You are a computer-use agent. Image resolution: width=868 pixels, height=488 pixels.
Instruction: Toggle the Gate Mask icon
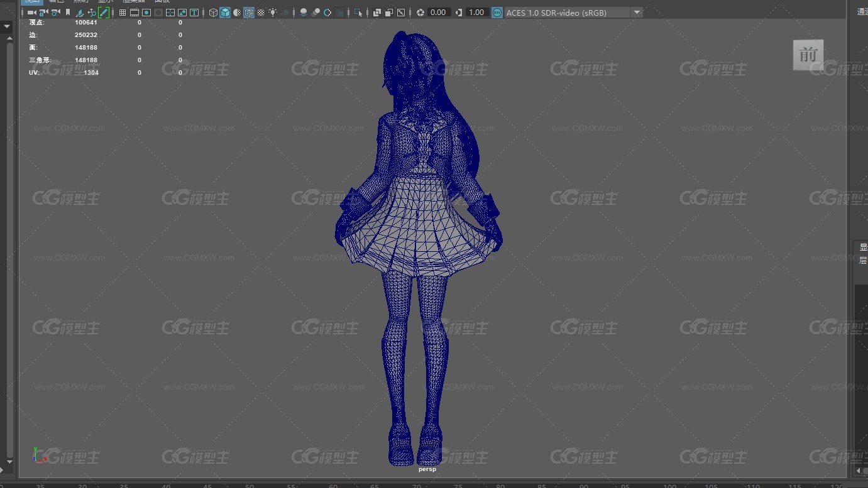pos(158,13)
